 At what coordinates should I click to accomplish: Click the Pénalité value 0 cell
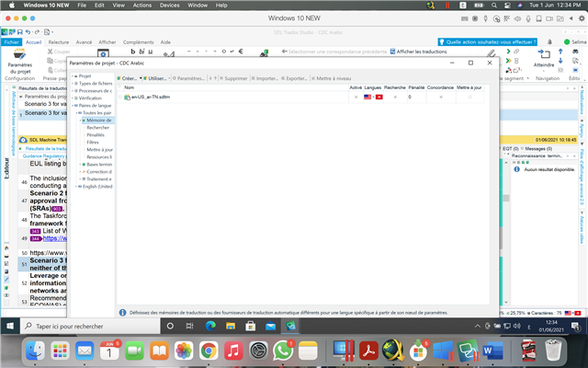(x=416, y=97)
